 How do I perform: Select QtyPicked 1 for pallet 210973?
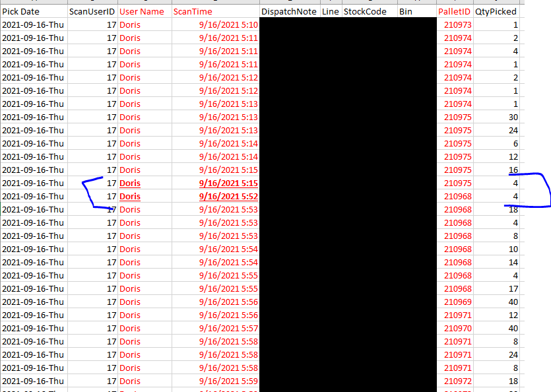pos(496,25)
